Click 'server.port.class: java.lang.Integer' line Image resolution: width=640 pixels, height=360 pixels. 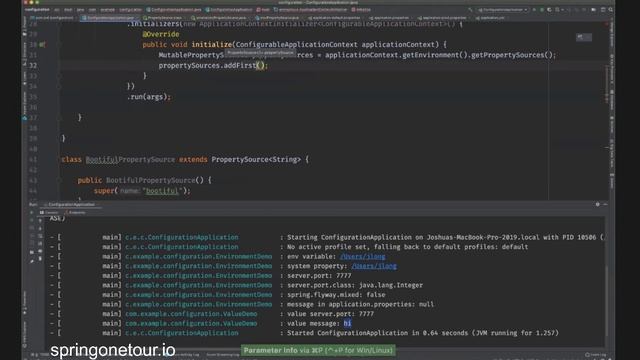point(355,285)
